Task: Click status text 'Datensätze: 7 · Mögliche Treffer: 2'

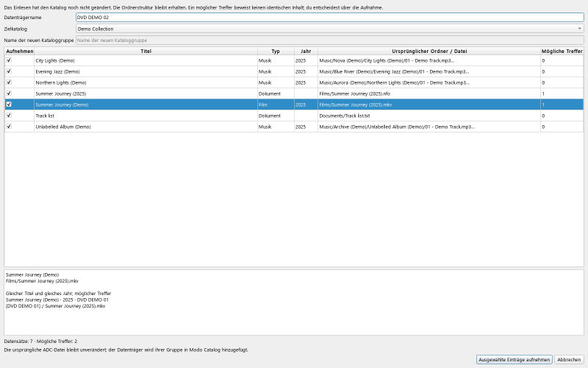Action: pyautogui.click(x=40, y=342)
